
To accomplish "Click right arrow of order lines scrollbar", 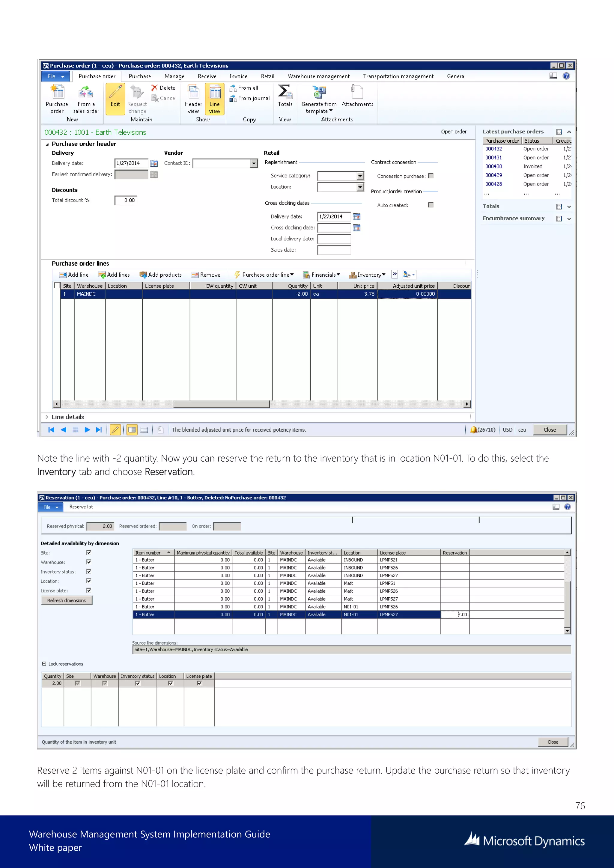I will tap(467, 404).
